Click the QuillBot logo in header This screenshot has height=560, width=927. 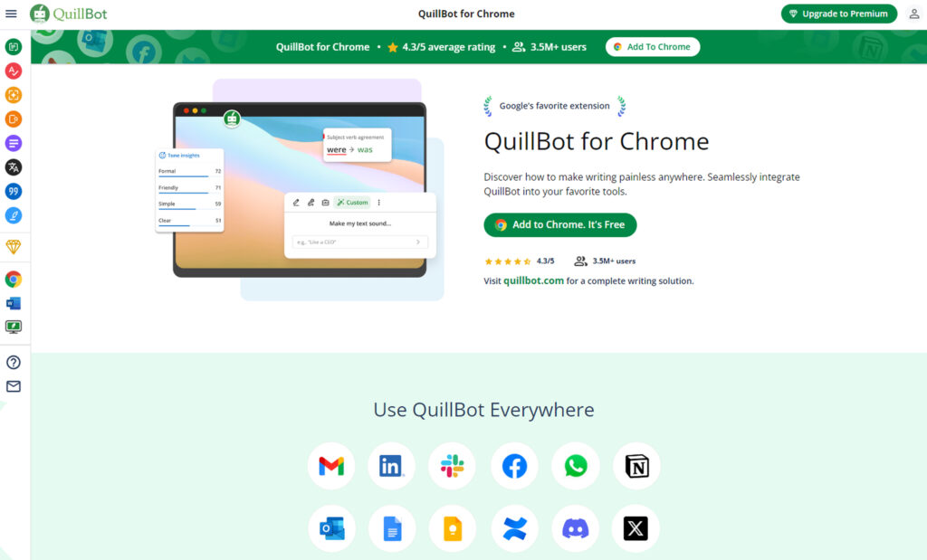point(69,14)
